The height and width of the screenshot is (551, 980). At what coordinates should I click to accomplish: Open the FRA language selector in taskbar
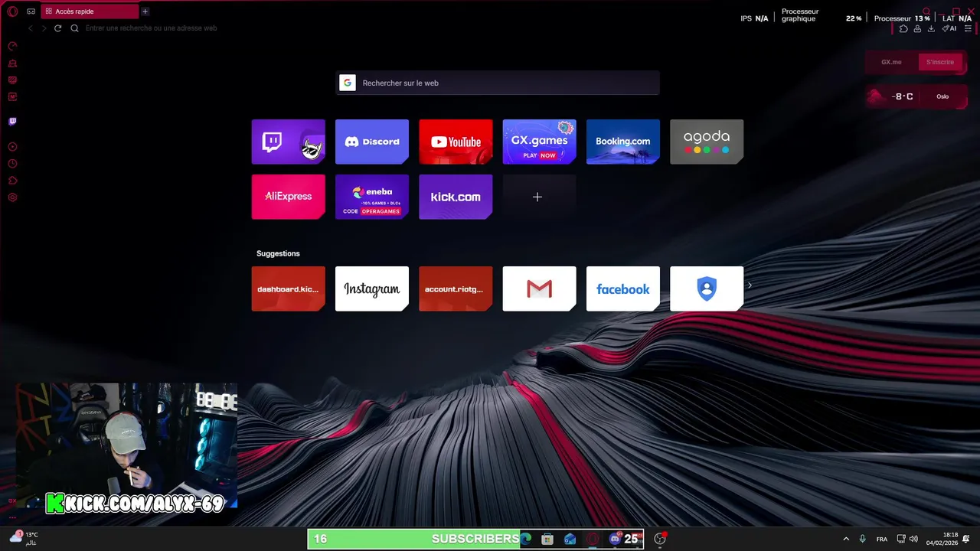[x=882, y=539]
